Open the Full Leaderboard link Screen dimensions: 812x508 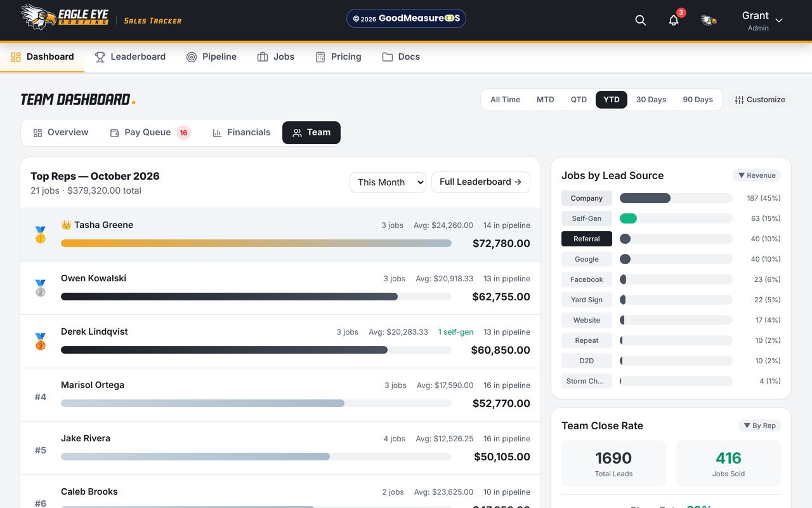point(481,182)
